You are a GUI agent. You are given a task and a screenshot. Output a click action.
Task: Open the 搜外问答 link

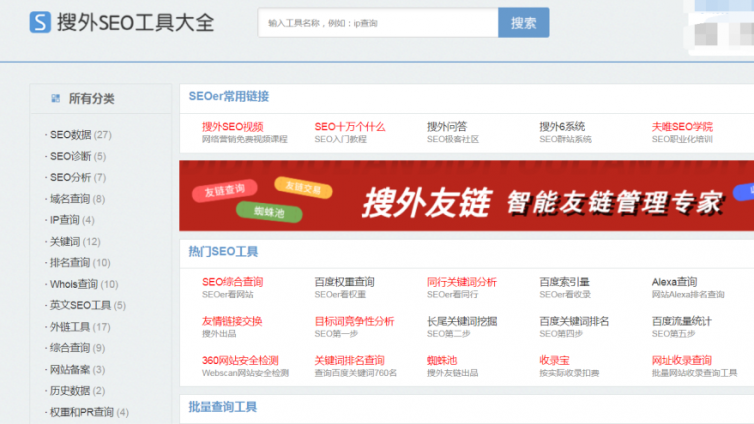click(447, 127)
